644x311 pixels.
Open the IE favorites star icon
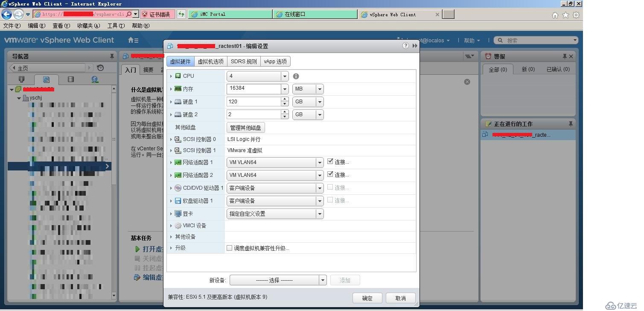[x=565, y=15]
